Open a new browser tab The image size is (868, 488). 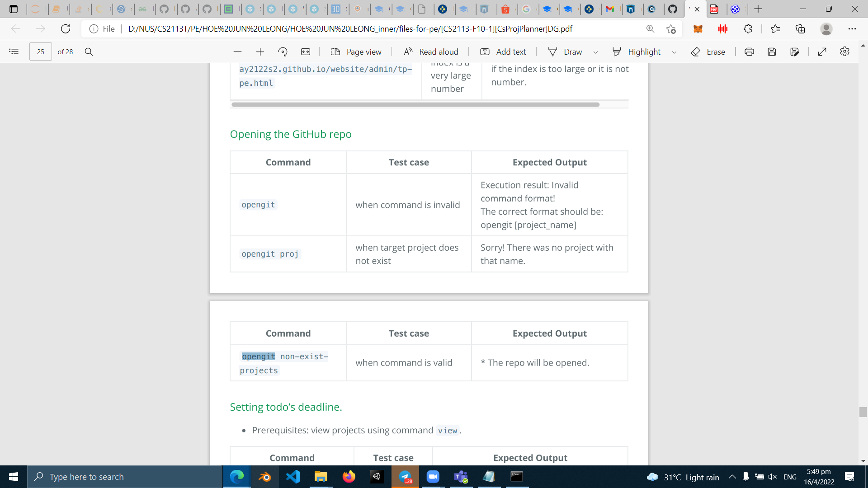point(758,9)
